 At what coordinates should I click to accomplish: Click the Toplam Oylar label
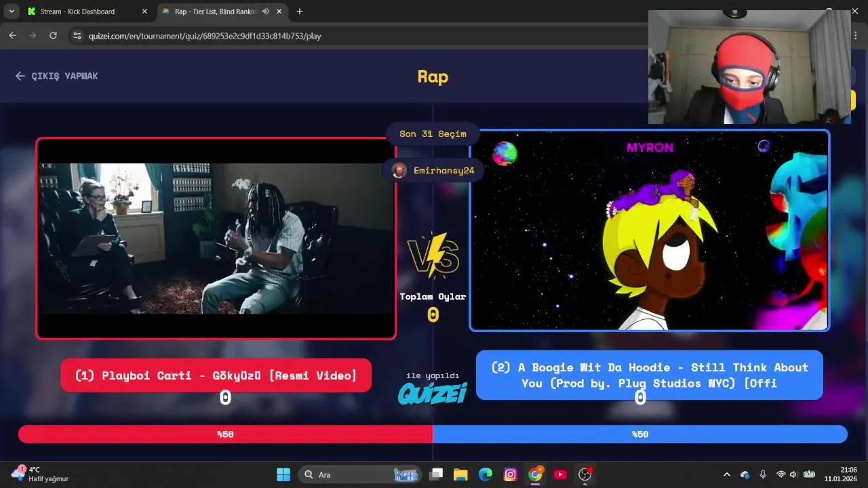(x=433, y=296)
